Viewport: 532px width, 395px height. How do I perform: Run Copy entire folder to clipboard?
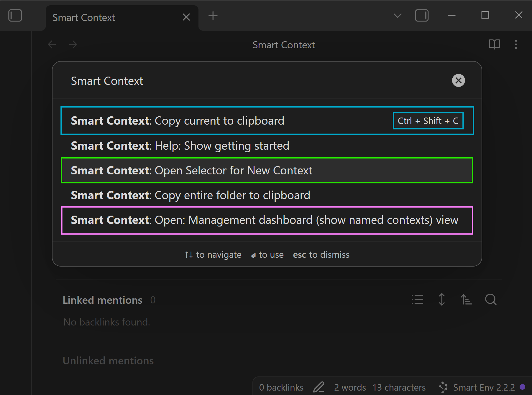tap(191, 195)
